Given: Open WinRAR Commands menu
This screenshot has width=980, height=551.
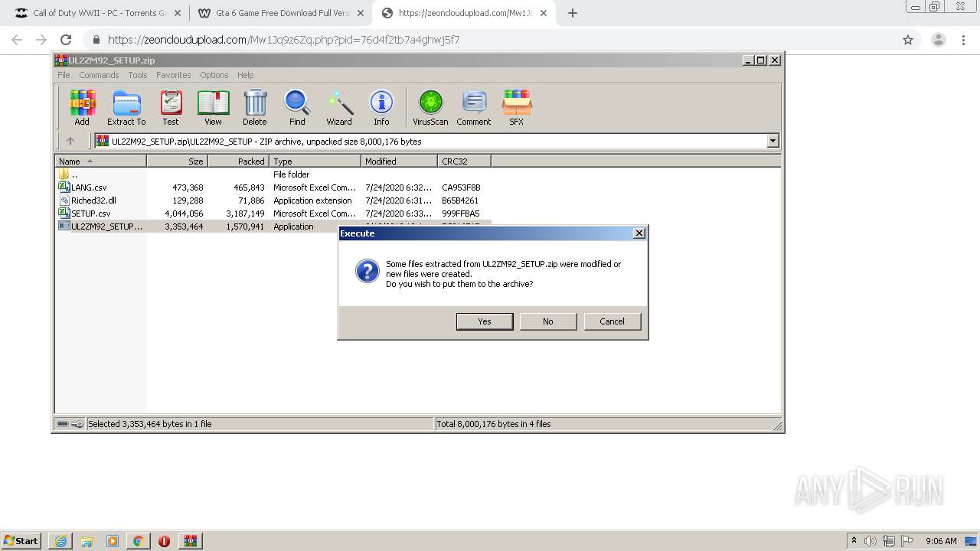Looking at the screenshot, I should [99, 75].
